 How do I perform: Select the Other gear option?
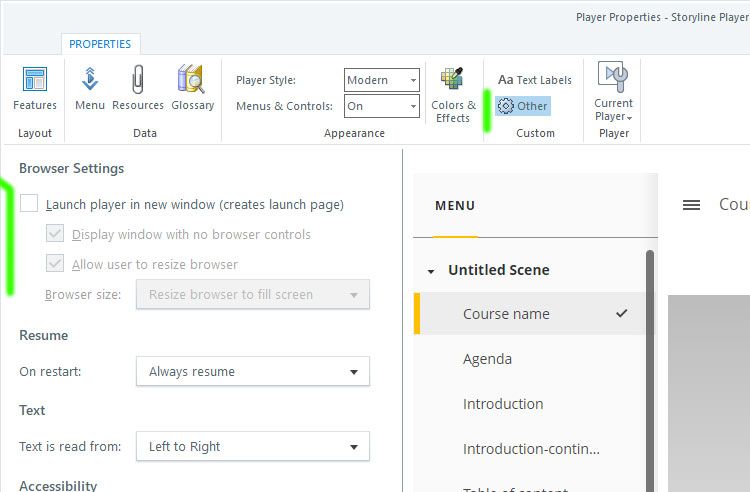523,106
